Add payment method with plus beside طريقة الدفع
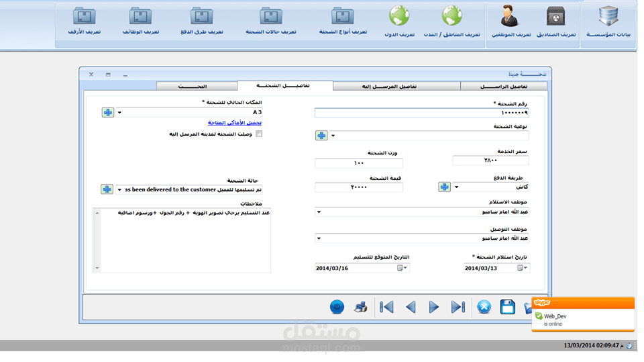 [x=444, y=187]
